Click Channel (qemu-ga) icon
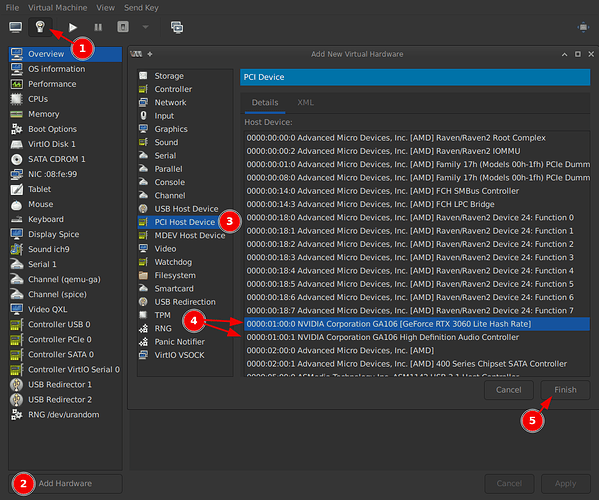This screenshot has height=500, width=599. click(16, 279)
